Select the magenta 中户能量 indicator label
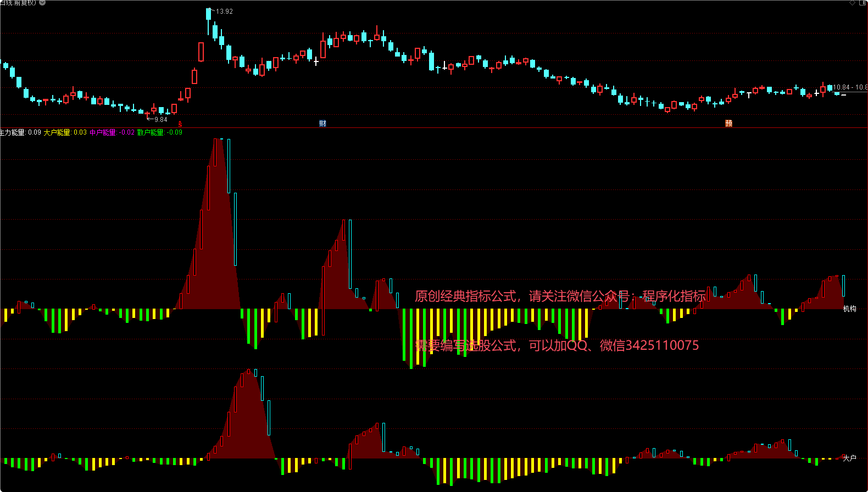This screenshot has width=868, height=492. 112,132
